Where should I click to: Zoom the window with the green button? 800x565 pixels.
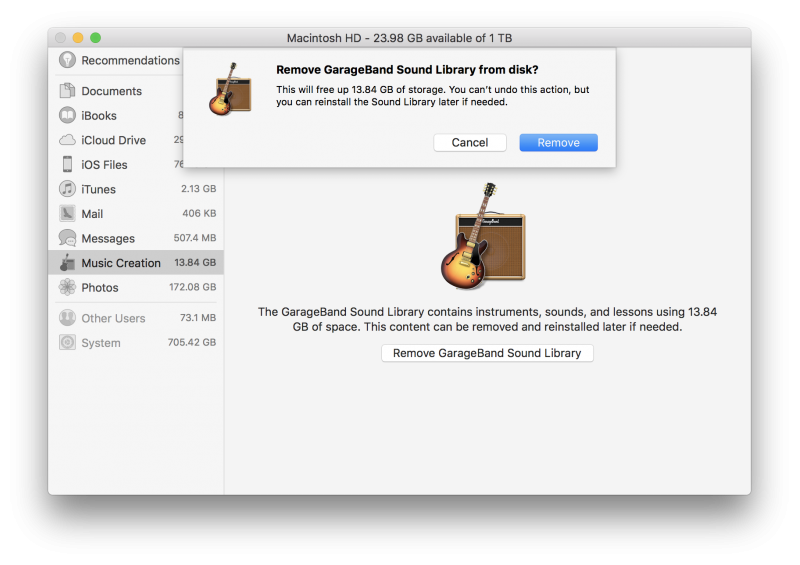tap(95, 37)
